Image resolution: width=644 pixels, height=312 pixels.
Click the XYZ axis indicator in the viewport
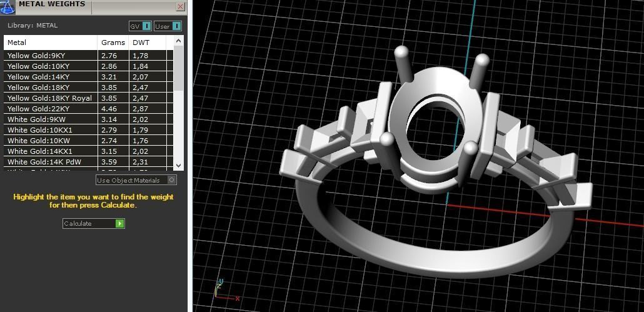tap(226, 290)
